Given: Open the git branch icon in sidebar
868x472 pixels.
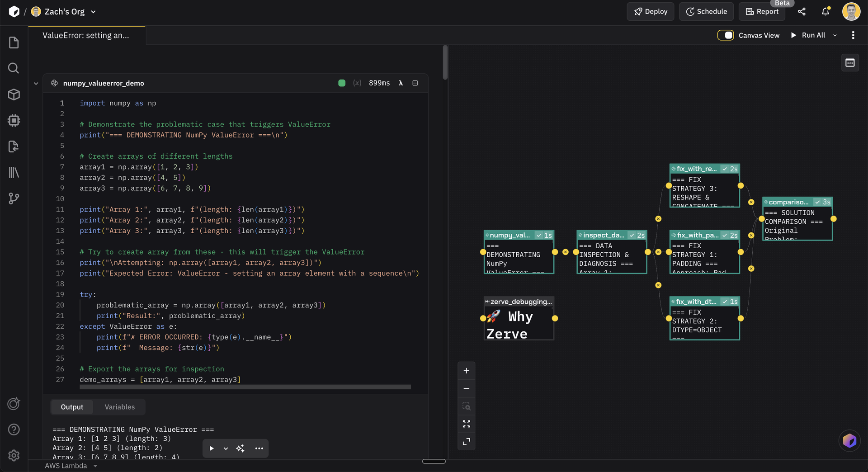Looking at the screenshot, I should (14, 198).
